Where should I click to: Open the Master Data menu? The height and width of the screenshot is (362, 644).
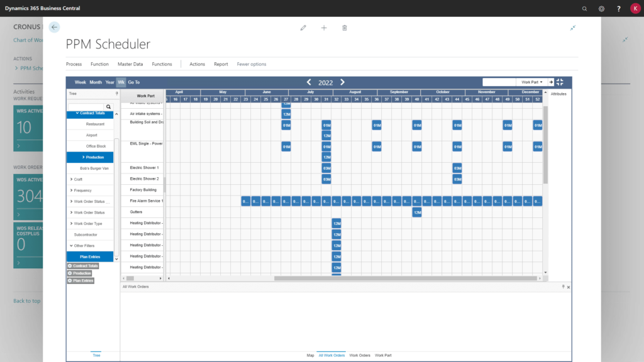[x=130, y=64]
